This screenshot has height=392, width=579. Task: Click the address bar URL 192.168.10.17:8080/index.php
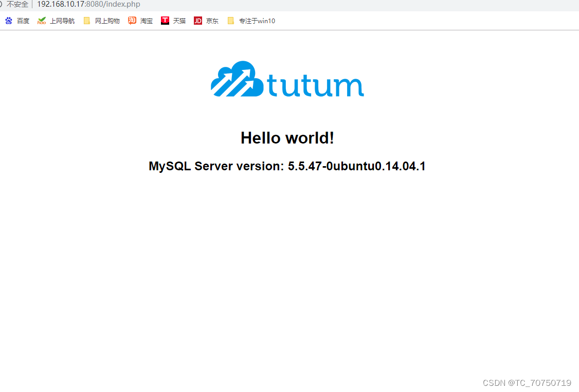pos(88,5)
